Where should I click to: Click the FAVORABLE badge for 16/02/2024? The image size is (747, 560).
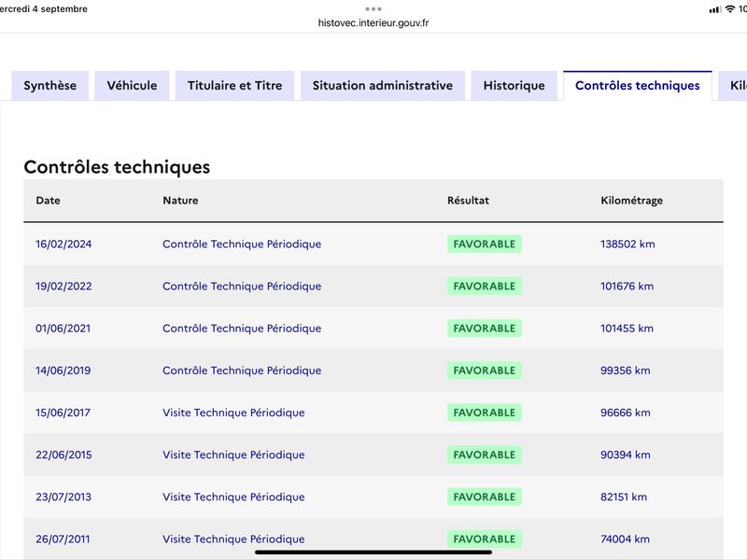tap(484, 244)
